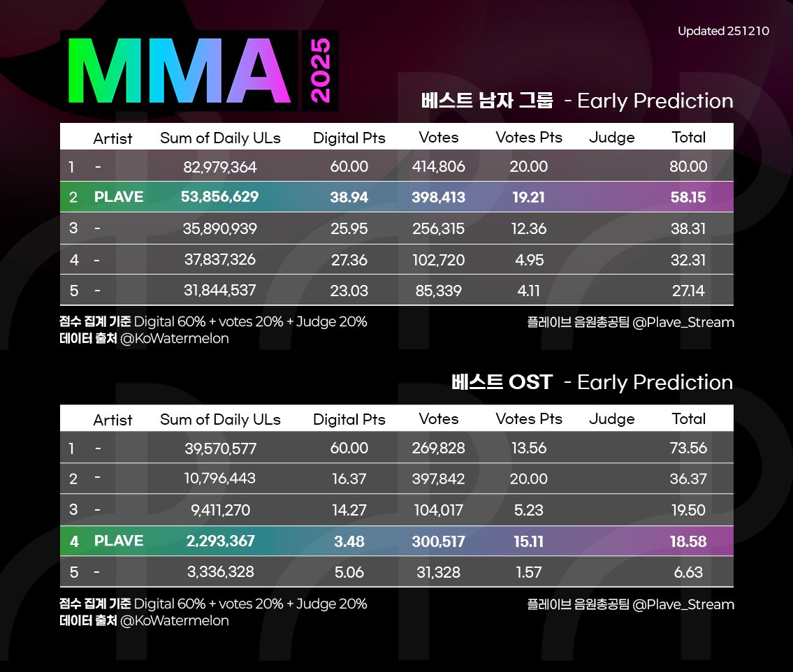This screenshot has width=793, height=672.
Task: Select the 25.95 digital points value
Action: pyautogui.click(x=349, y=228)
